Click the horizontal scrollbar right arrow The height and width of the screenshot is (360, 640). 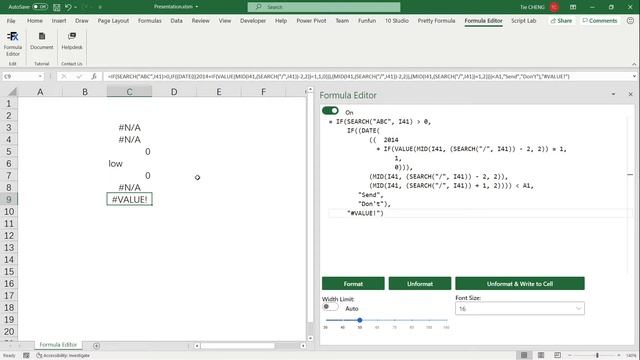click(x=303, y=346)
